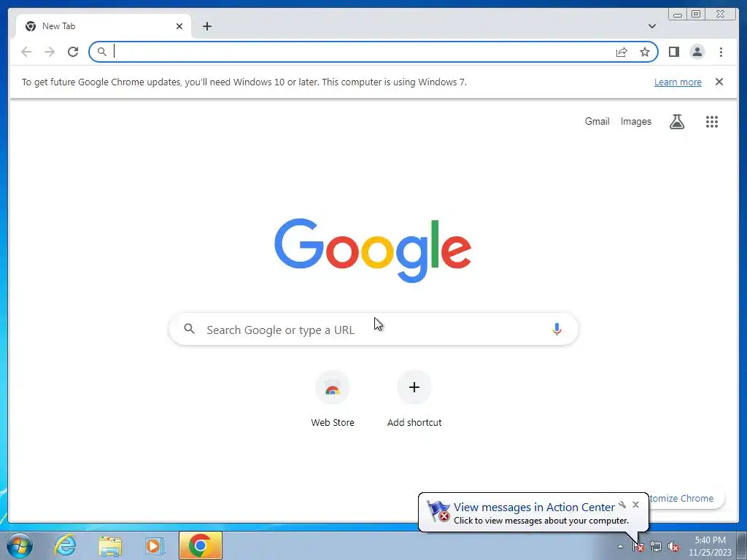
Task: Reload the page with the refresh icon
Action: point(73,52)
